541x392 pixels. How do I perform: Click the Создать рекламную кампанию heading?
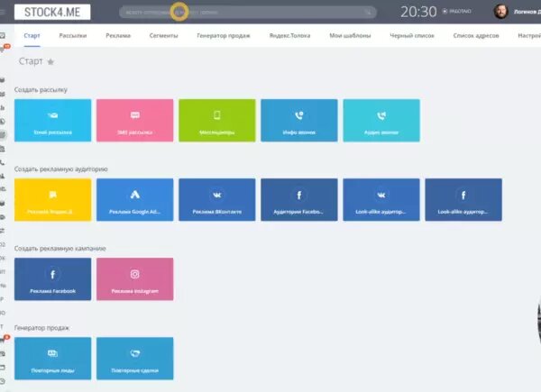coord(60,248)
